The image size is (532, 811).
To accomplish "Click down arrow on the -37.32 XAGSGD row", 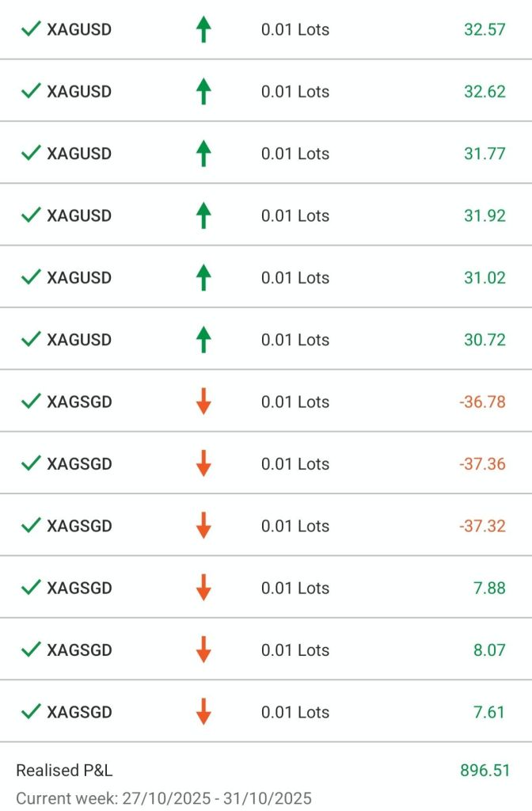I will [x=203, y=526].
